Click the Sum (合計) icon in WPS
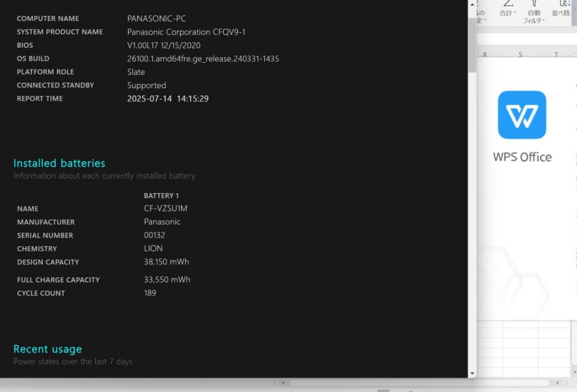The image size is (577, 392). pyautogui.click(x=508, y=3)
